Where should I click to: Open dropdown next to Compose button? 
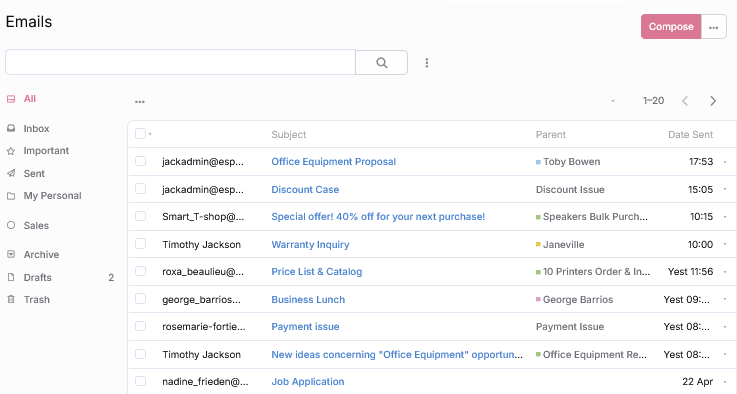(713, 27)
